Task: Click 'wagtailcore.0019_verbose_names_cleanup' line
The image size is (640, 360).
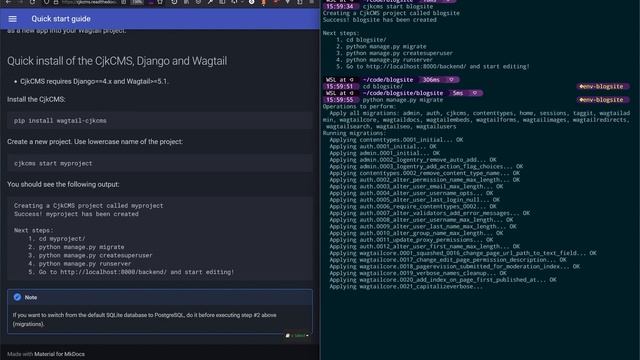Action: point(418,273)
